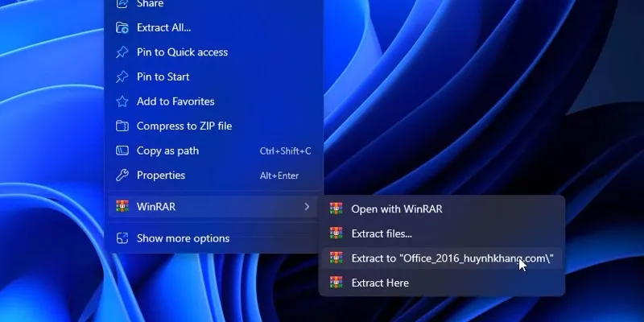Click the Compress to ZIP file icon
Viewport: 644px width, 322px height.
coord(122,126)
